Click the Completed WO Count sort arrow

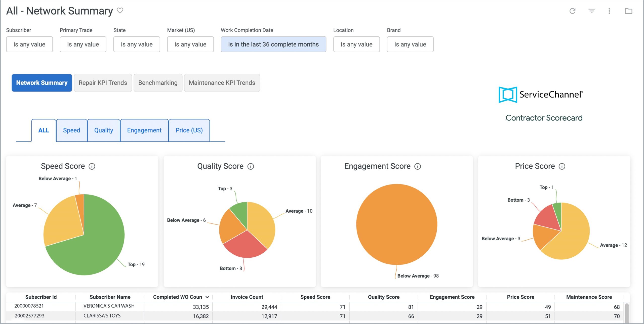(208, 297)
